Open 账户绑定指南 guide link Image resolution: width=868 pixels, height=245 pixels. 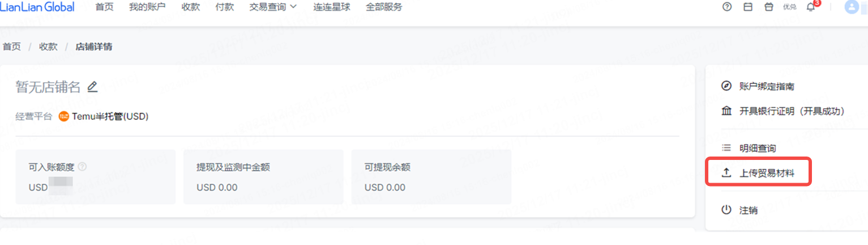coord(766,86)
